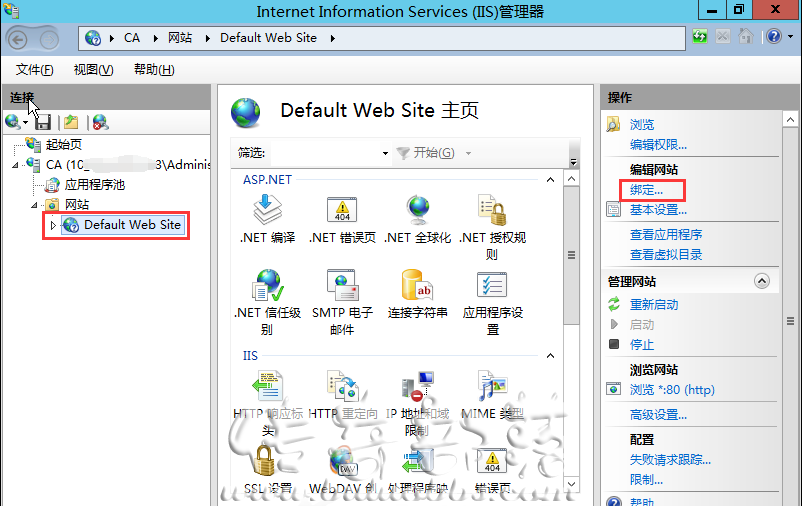This screenshot has height=506, width=802.
Task: Select 起始页 in the connections tree
Action: 63,144
